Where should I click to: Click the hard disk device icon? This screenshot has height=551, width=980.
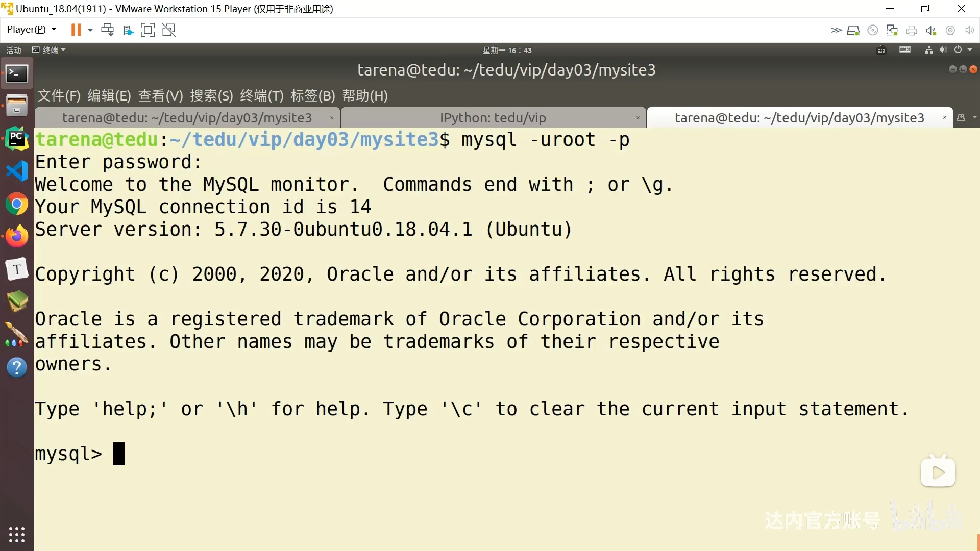853,31
